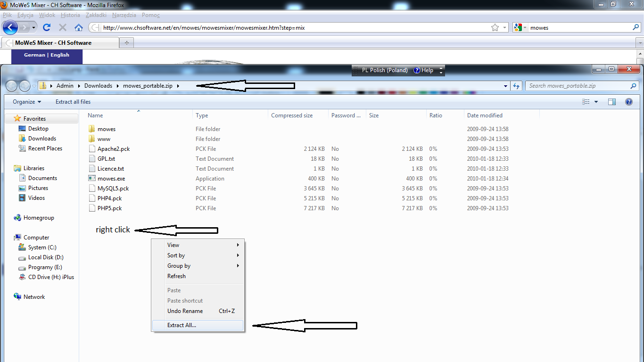Open the view options dropdown arrow

pyautogui.click(x=596, y=102)
